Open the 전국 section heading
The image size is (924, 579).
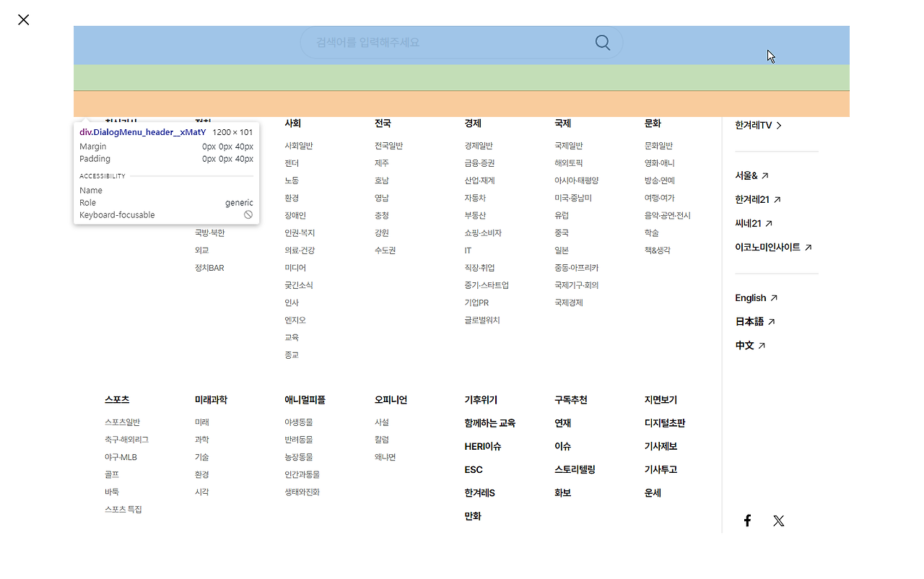coord(383,123)
